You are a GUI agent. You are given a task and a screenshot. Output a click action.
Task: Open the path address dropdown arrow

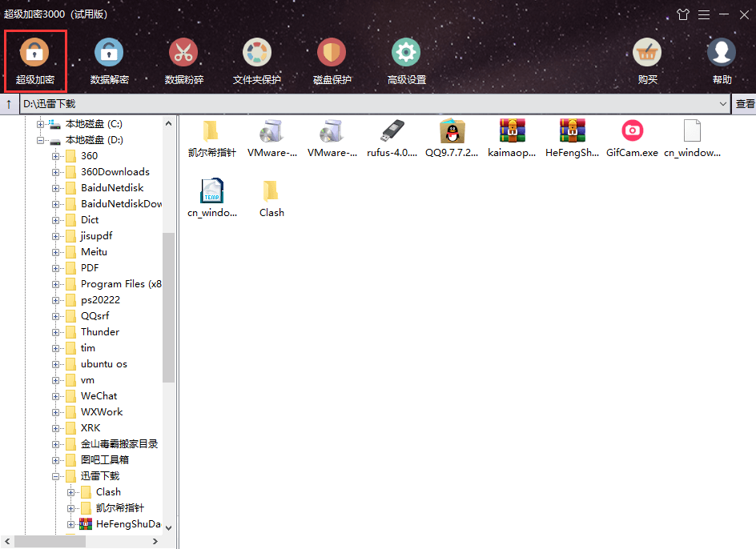tap(723, 104)
